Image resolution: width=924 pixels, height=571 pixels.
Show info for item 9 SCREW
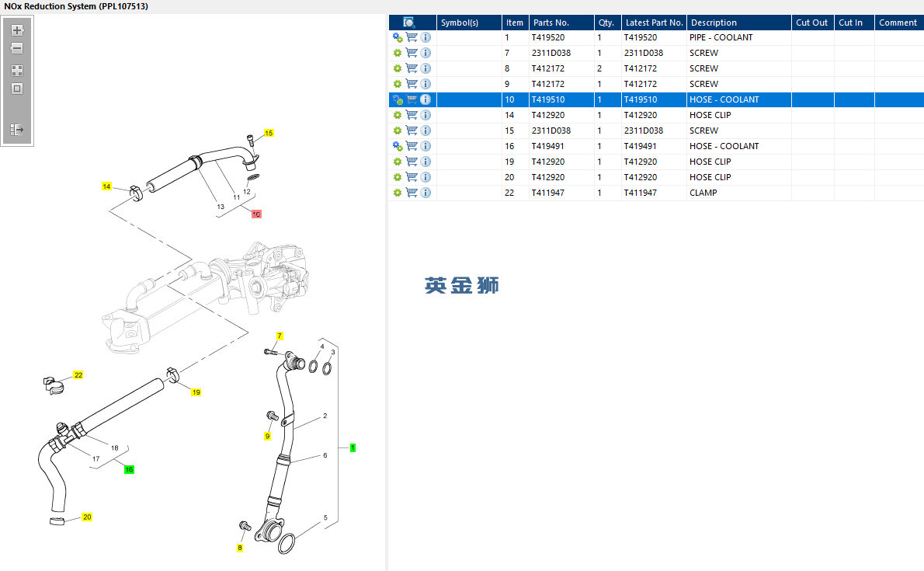coord(426,84)
